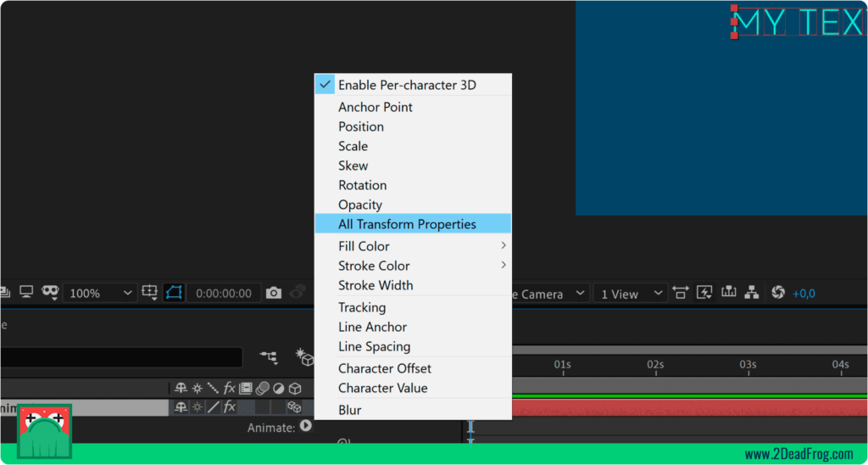Choose Line Anchor menu item

click(413, 327)
